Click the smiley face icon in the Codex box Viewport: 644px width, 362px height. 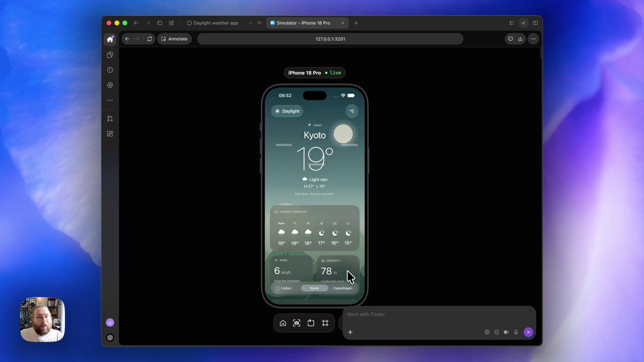[497, 332]
